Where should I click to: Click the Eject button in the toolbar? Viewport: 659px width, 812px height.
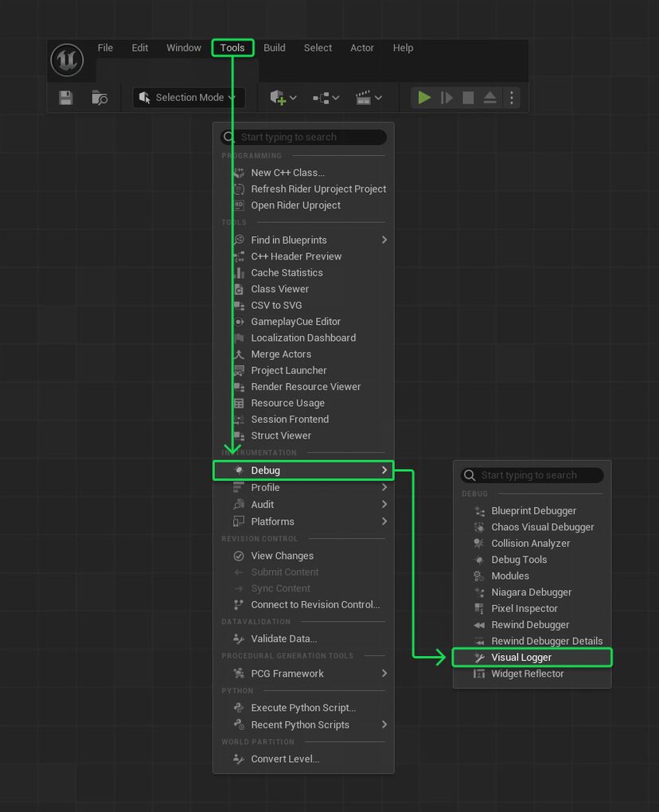click(x=489, y=97)
